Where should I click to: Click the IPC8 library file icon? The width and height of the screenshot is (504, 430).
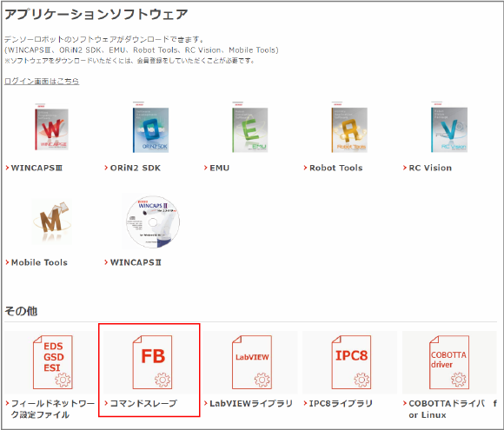(351, 362)
